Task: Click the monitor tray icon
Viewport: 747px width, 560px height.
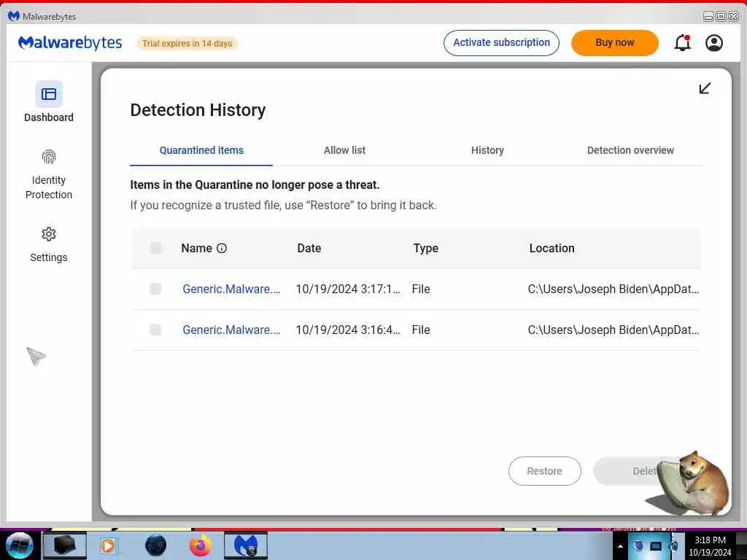Action: click(x=656, y=545)
